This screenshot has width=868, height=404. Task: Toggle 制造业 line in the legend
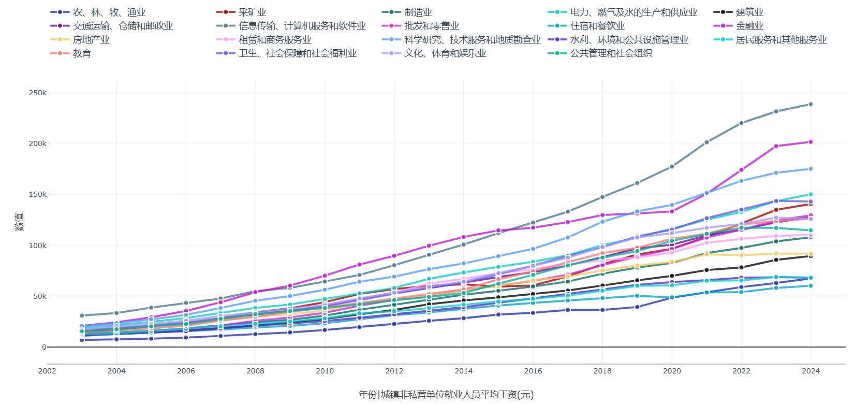click(x=407, y=12)
